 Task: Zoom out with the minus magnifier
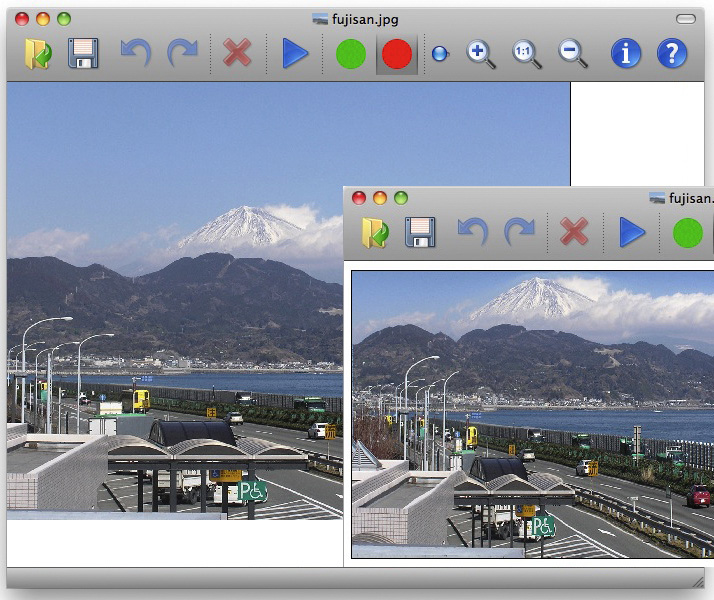tap(573, 54)
